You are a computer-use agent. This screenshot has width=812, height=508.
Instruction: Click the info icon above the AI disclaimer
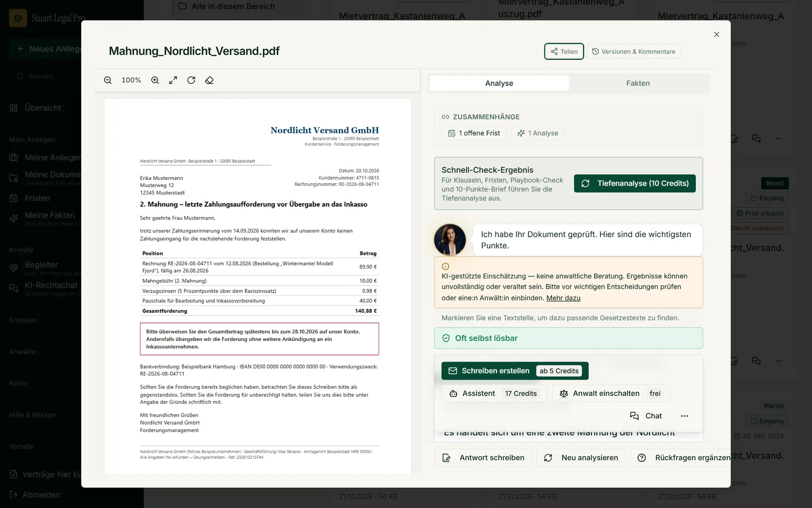(x=446, y=267)
